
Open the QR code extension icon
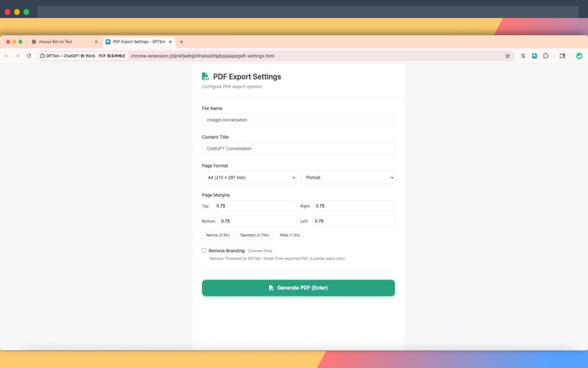coord(523,56)
